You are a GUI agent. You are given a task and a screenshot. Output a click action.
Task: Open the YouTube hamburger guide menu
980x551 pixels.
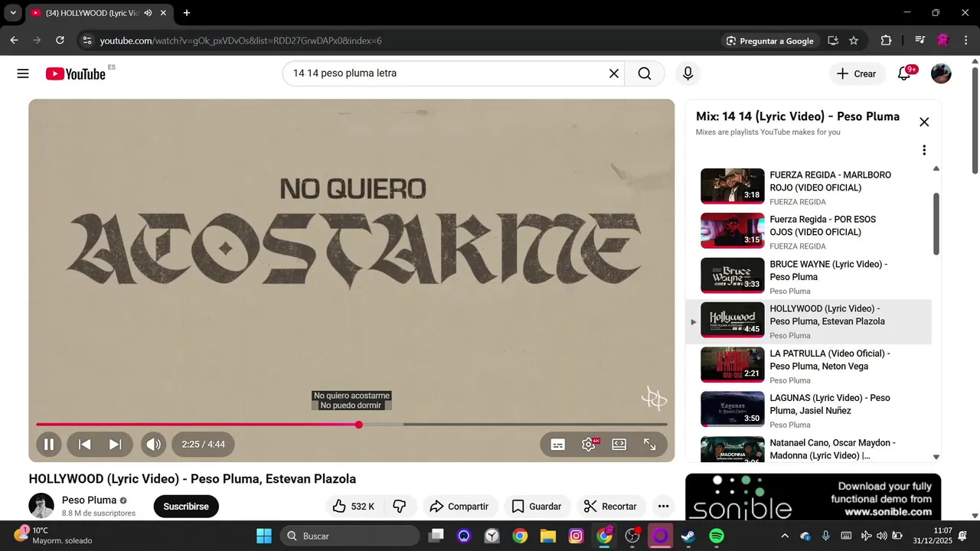pos(23,73)
